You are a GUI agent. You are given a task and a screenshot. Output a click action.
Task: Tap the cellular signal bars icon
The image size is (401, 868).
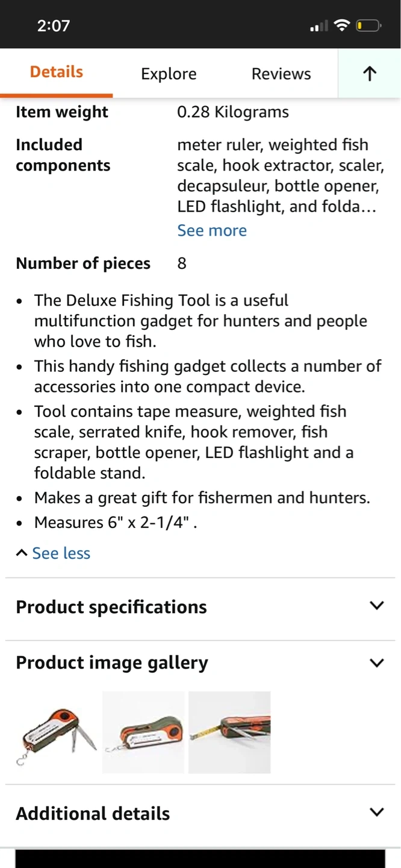[x=319, y=26]
